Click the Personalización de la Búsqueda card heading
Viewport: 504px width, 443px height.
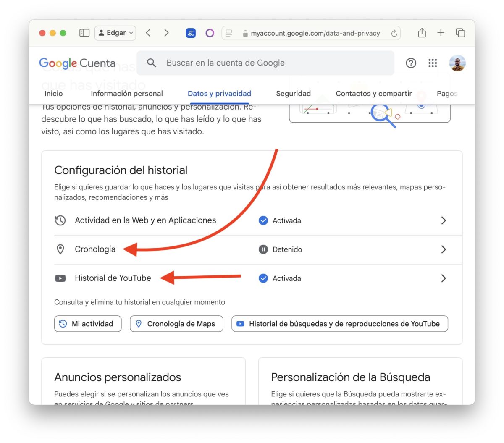[351, 377]
